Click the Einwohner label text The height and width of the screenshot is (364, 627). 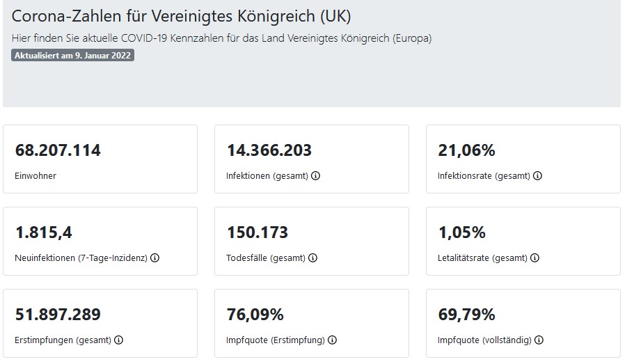[x=35, y=176]
